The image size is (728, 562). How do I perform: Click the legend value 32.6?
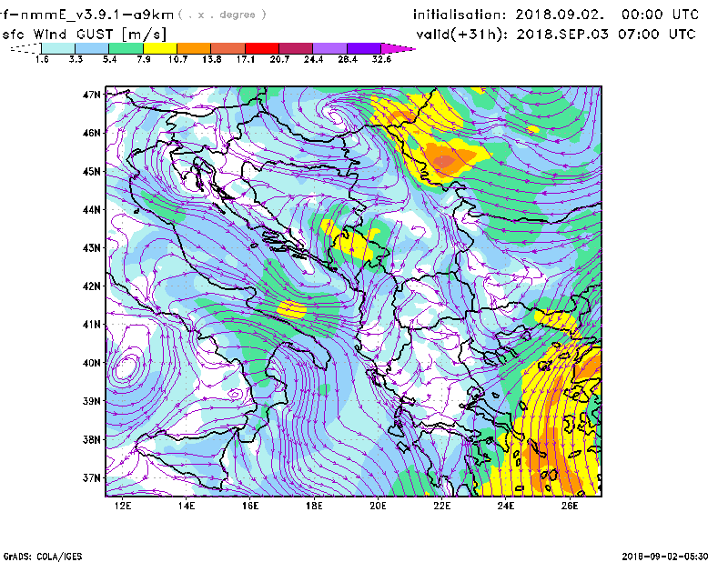coord(381,59)
